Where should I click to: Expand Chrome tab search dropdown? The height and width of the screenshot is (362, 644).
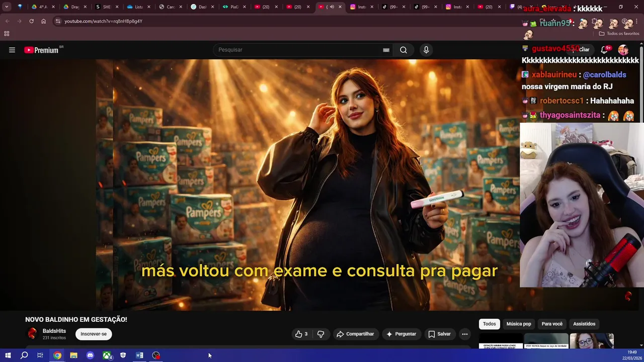tap(7, 7)
